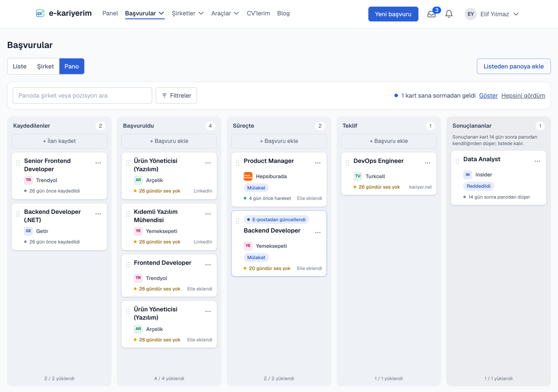Click the Göster link
This screenshot has height=392, width=558.
(488, 95)
